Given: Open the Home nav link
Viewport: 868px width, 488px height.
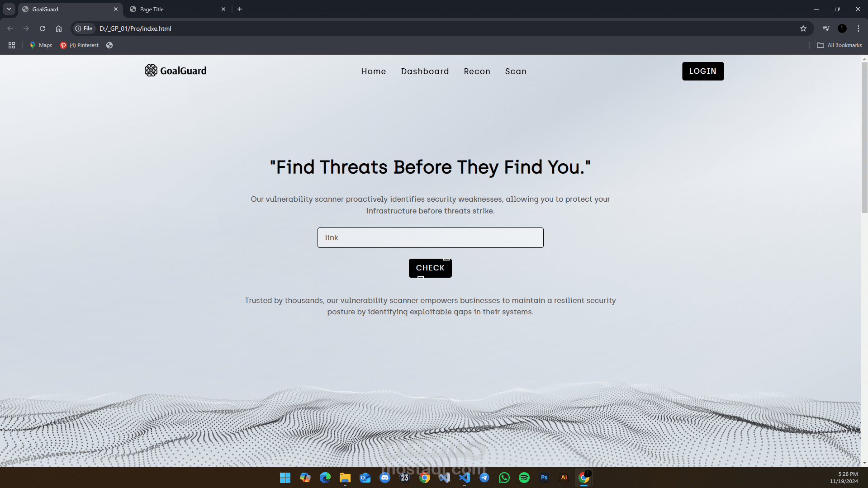Looking at the screenshot, I should (x=374, y=71).
